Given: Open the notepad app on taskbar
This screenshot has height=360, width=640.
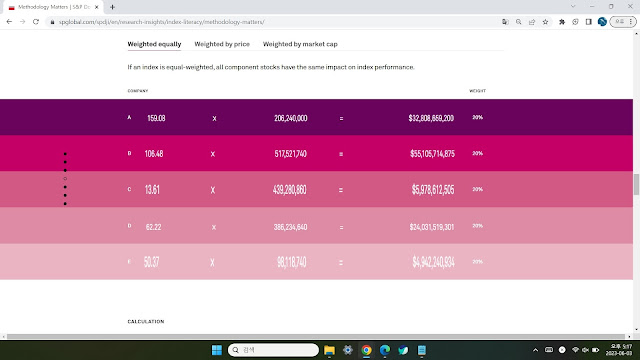Looking at the screenshot, I should tap(422, 350).
